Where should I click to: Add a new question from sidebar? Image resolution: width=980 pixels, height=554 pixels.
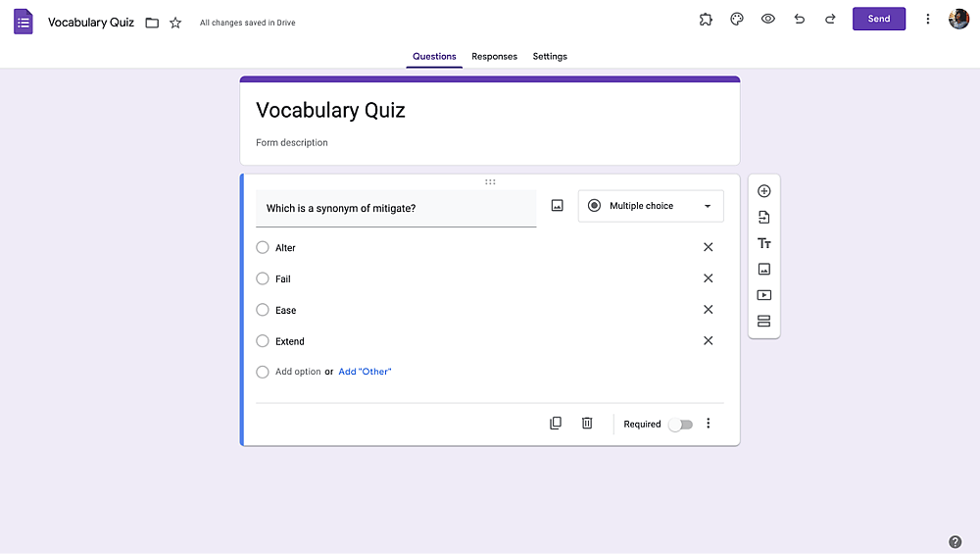click(x=763, y=191)
